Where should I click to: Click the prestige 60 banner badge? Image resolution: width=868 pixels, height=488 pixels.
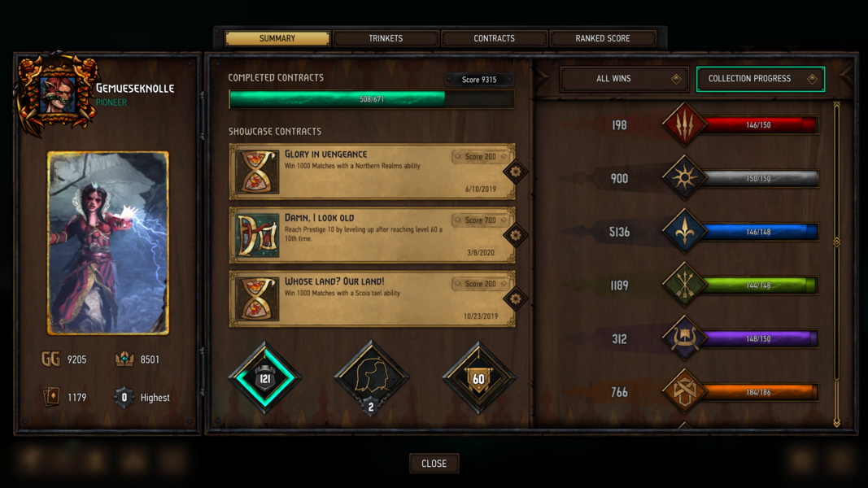pos(478,378)
